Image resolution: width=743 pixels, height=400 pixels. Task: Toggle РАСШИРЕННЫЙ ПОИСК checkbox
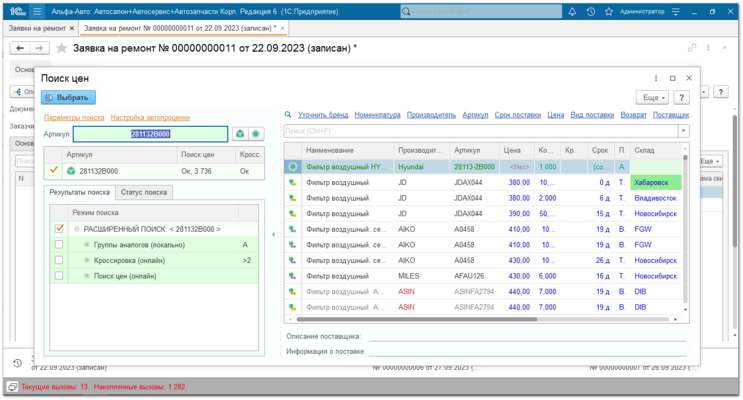coord(59,229)
